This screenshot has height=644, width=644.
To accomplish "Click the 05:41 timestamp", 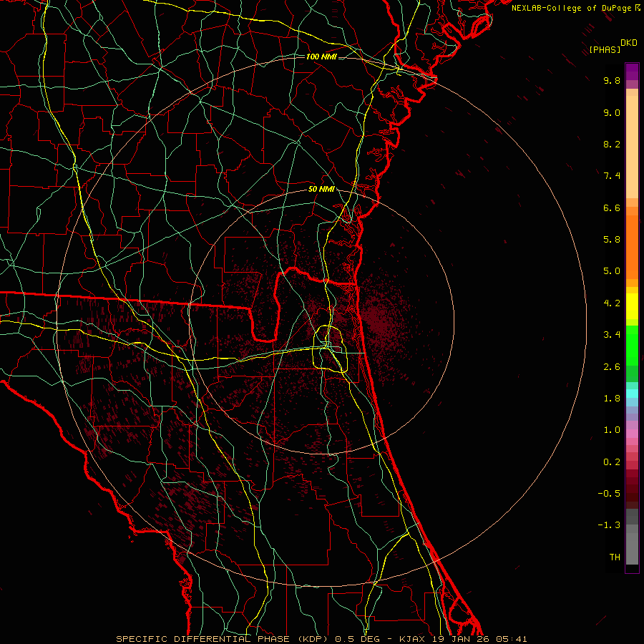I will point(512,639).
